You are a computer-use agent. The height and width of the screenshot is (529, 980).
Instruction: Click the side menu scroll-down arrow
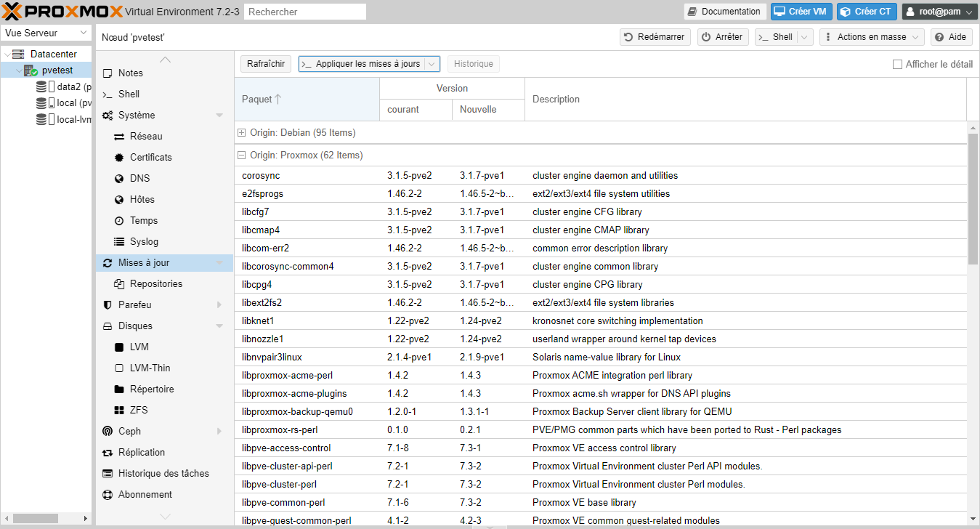165,517
